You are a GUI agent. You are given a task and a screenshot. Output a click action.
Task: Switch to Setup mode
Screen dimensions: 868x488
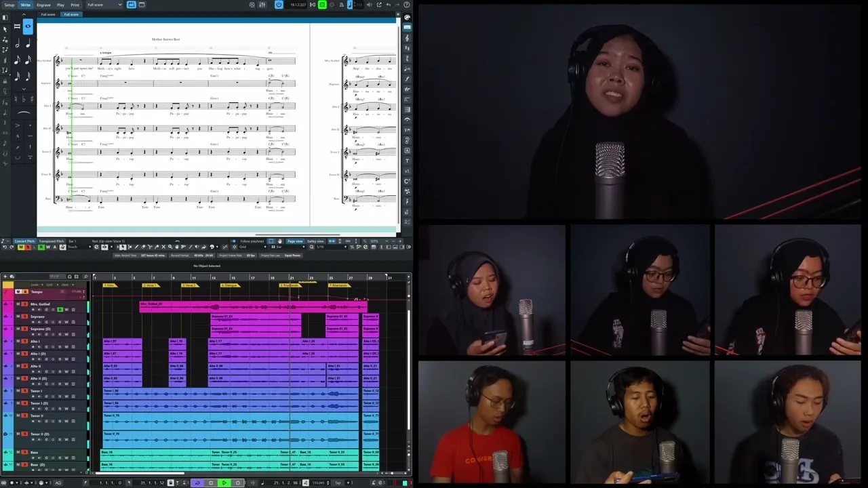click(x=9, y=5)
